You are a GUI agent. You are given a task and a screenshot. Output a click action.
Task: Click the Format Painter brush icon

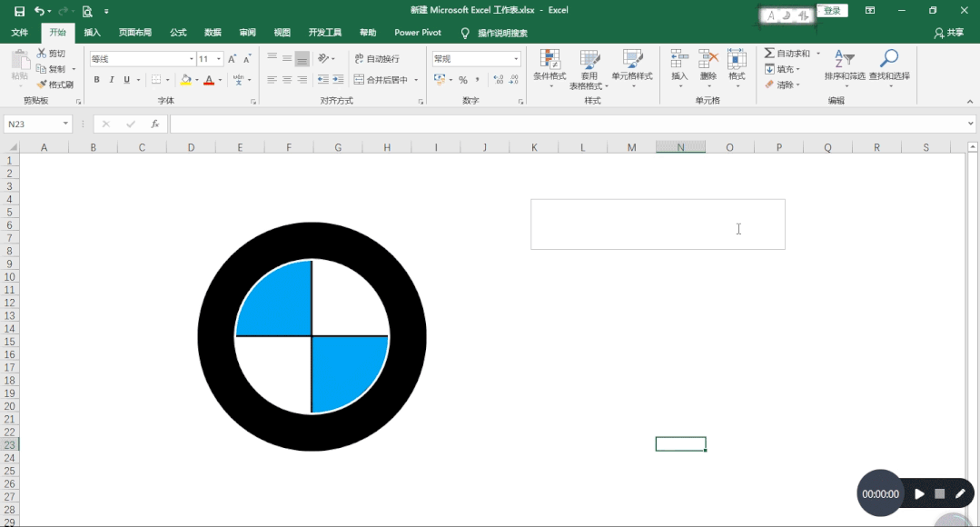point(42,85)
